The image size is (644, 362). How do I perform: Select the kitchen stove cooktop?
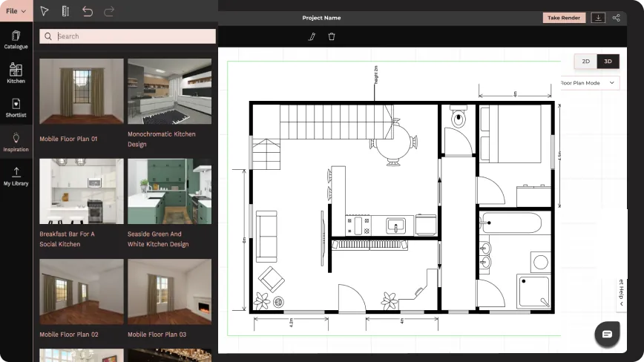pos(358,226)
